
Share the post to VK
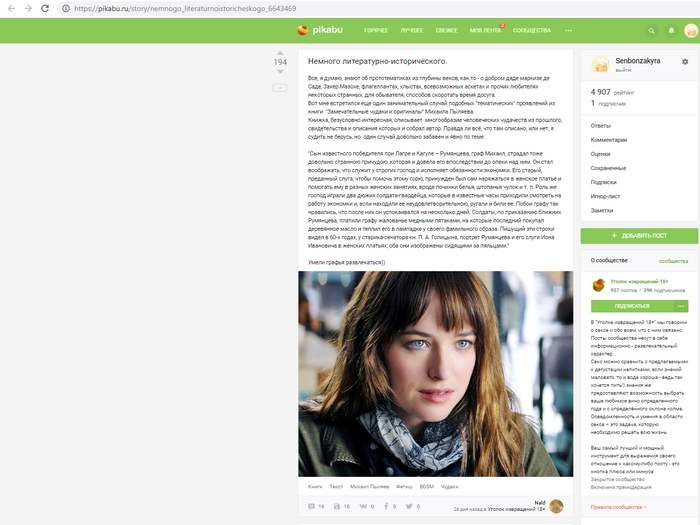363,507
